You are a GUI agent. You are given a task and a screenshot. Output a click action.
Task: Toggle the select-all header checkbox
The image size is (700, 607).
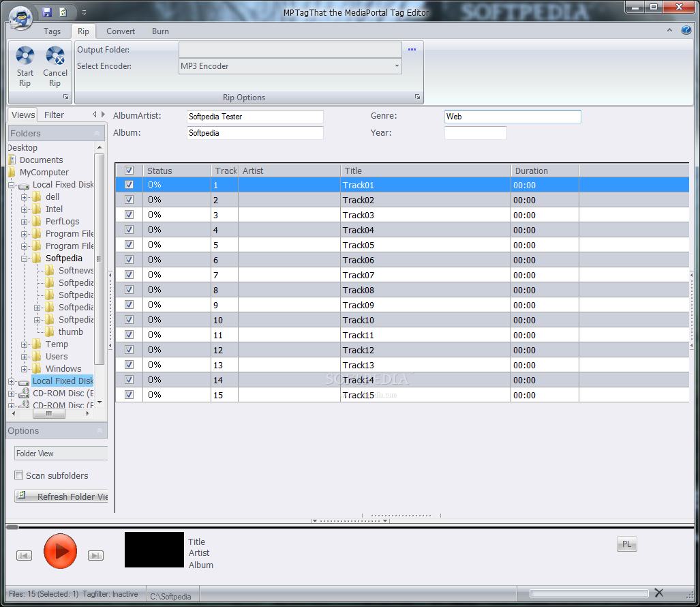click(x=129, y=171)
